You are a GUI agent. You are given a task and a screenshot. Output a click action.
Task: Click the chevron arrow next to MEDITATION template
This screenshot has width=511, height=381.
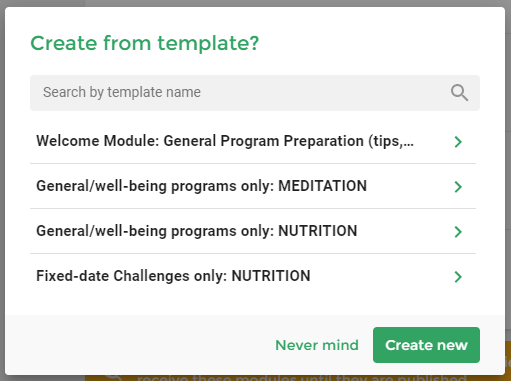(458, 187)
